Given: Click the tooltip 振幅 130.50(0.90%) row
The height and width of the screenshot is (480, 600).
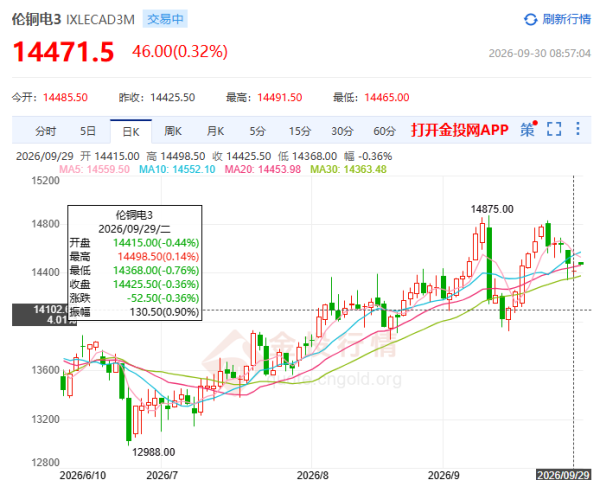Looking at the screenshot, I should [134, 312].
